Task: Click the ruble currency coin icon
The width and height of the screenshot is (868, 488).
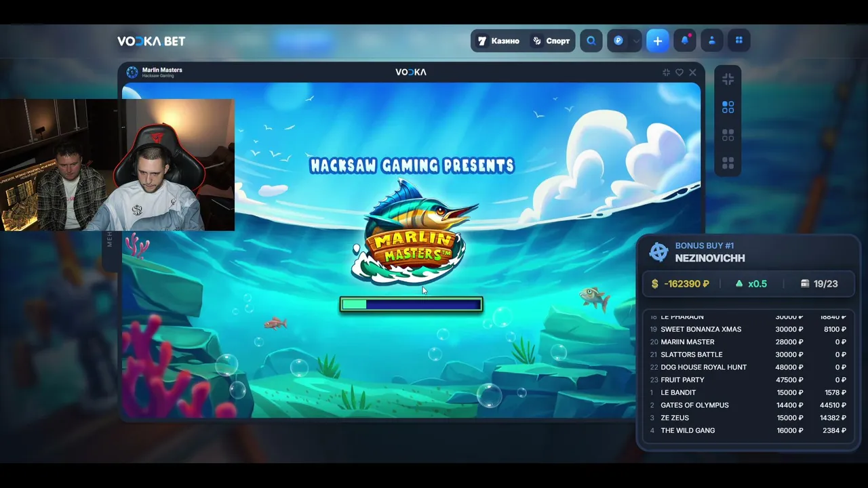Action: [618, 41]
